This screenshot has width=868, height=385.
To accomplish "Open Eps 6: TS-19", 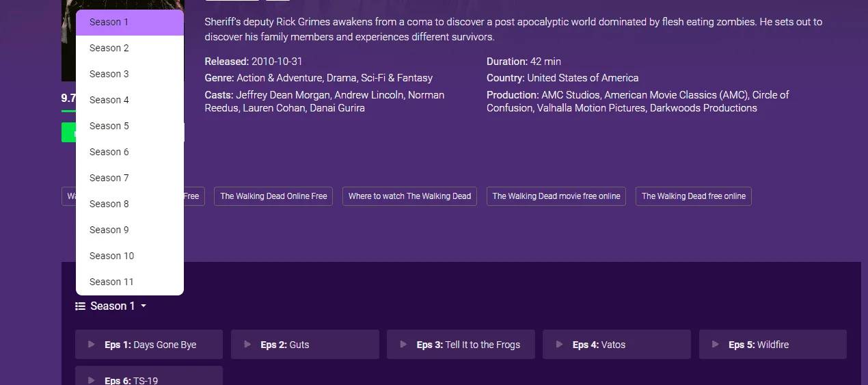I will click(x=149, y=376).
